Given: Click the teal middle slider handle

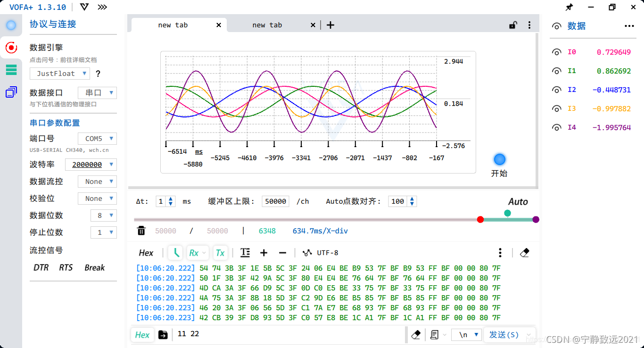Looking at the screenshot, I should click(x=507, y=213).
